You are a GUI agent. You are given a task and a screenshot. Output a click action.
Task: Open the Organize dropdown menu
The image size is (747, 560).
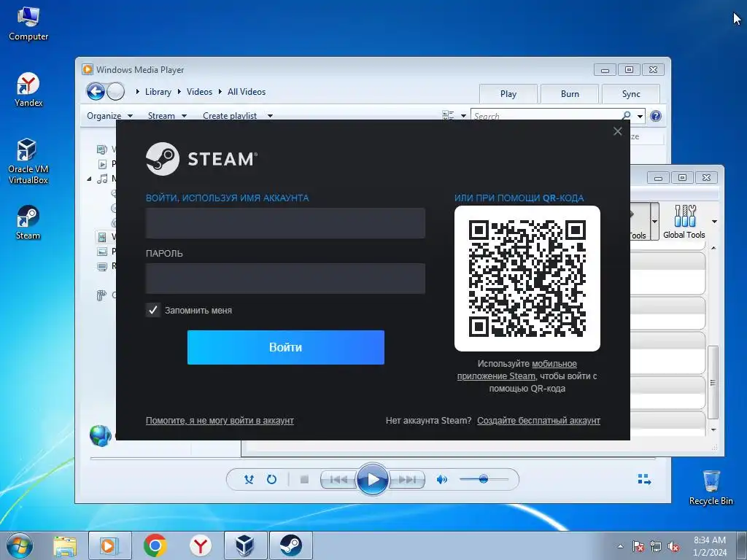(x=109, y=116)
